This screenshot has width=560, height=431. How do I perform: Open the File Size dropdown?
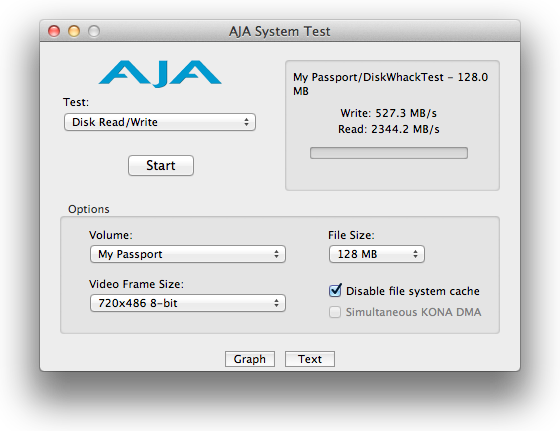377,254
